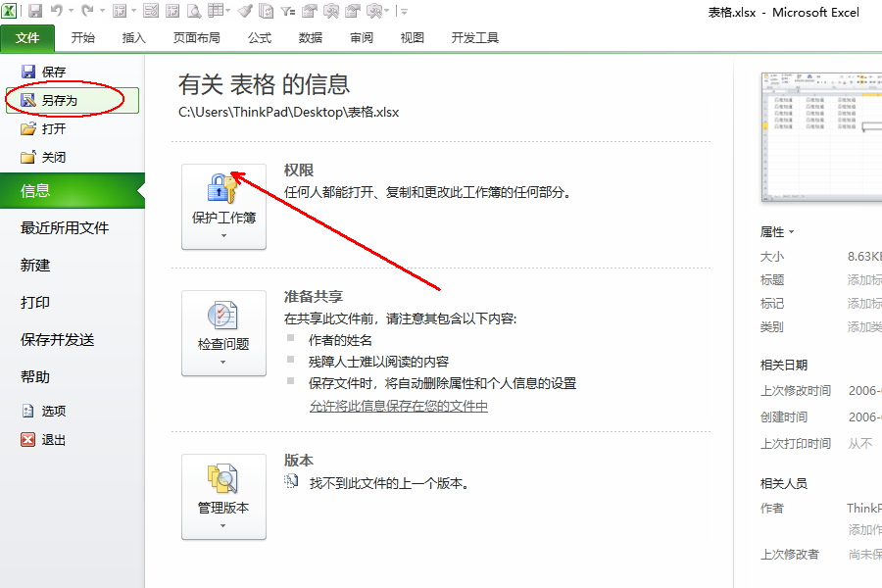Expand the 属性 (Properties) dropdown
Screen dimensions: 882x588
777,232
